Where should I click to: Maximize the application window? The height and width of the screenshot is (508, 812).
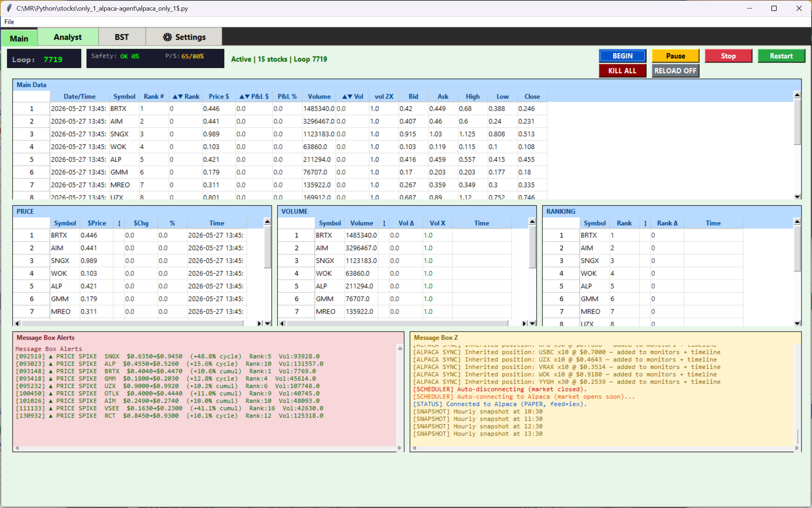pos(774,8)
